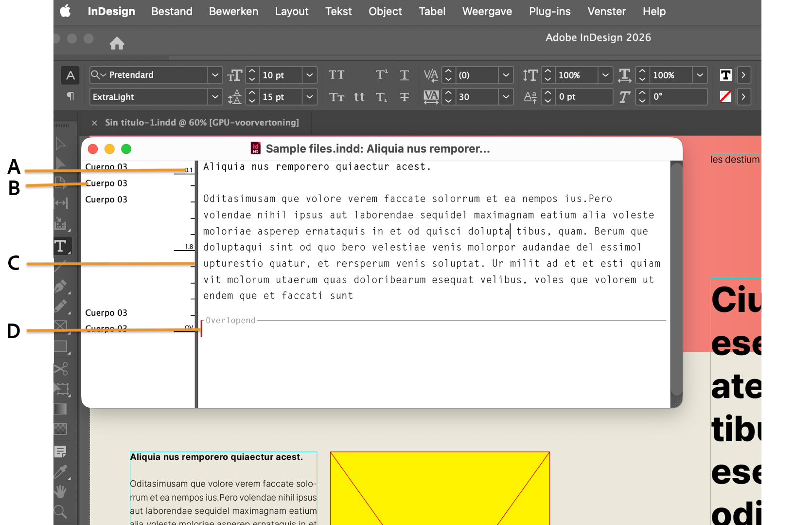Click the baseline shift 0 pt field
812x525 pixels.
pos(583,97)
